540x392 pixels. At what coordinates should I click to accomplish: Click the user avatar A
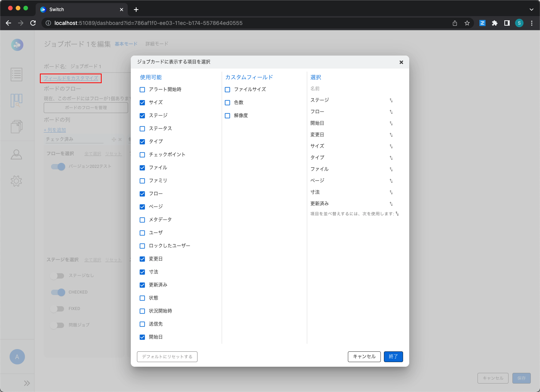tap(17, 357)
